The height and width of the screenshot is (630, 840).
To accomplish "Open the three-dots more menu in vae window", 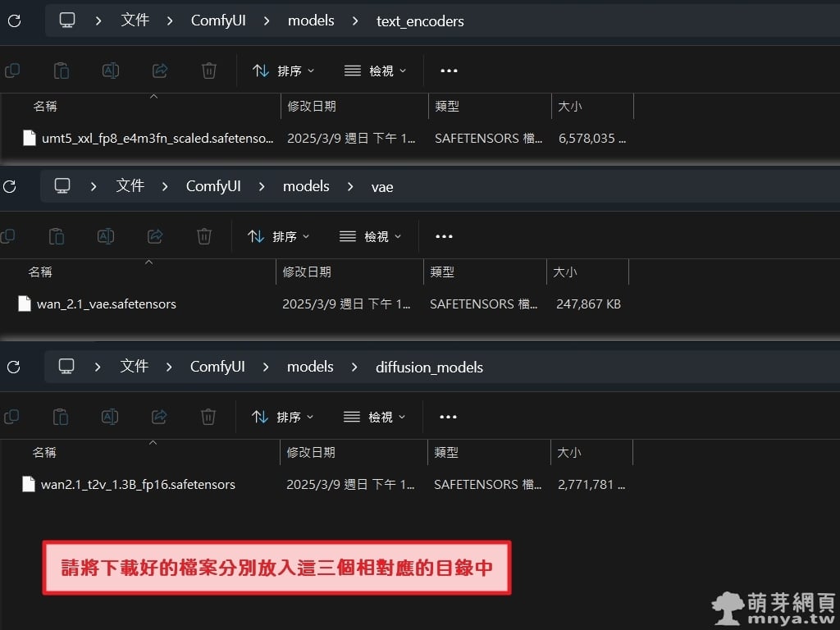I will pyautogui.click(x=444, y=236).
